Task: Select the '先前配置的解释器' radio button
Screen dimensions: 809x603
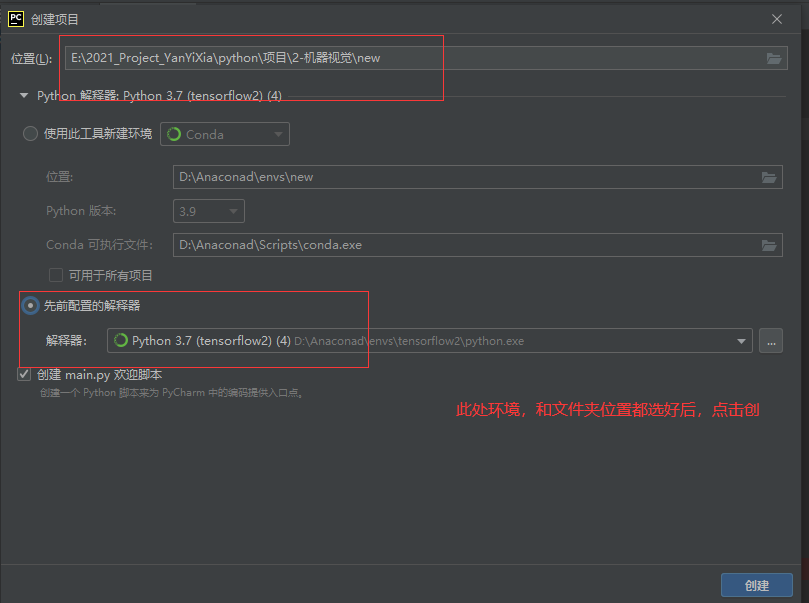Action: tap(30, 305)
